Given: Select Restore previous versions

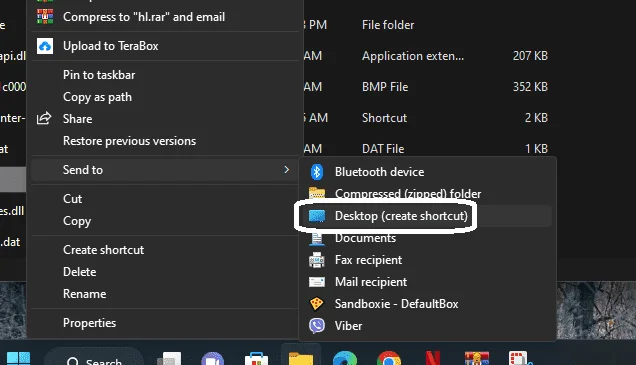Looking at the screenshot, I should pos(164,141).
